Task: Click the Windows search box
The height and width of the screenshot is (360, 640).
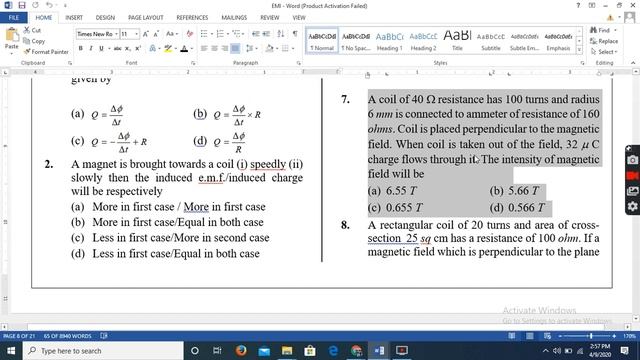Action: 103,351
